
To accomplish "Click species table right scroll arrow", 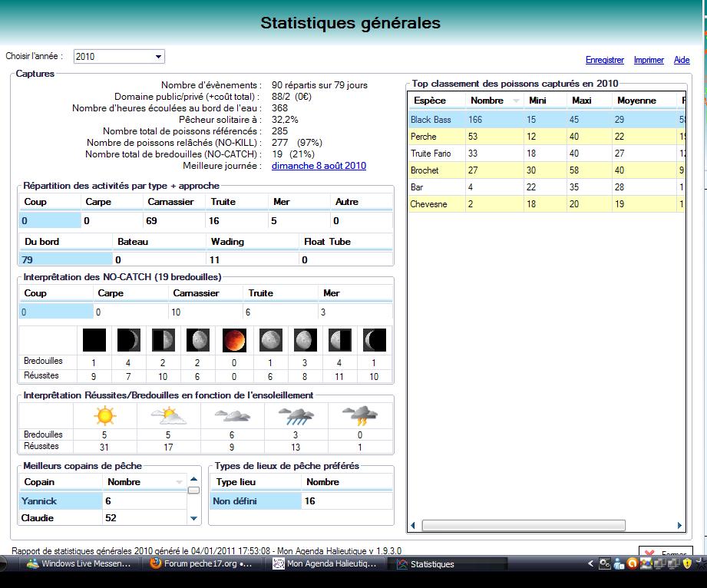I will [680, 525].
